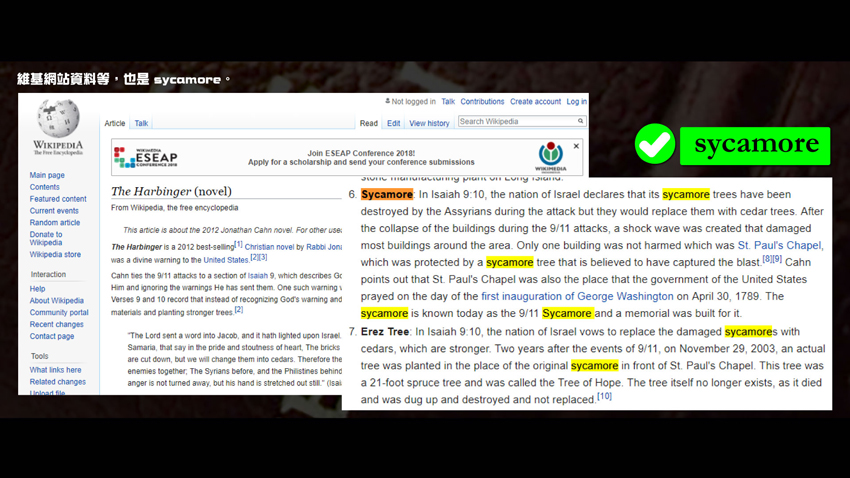Screen dimensions: 850x478
Task: Select the Read tab
Action: (369, 124)
